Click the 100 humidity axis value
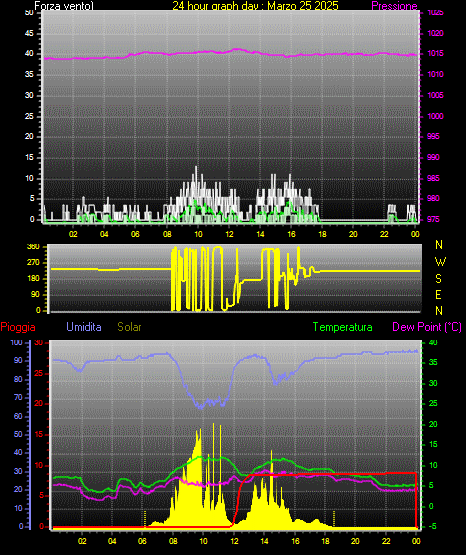 [16, 342]
